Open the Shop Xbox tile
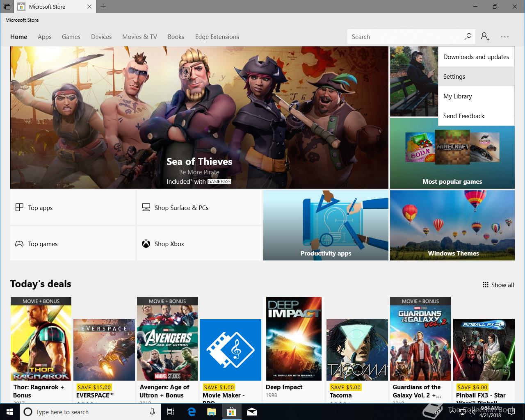This screenshot has width=525, height=420. click(x=199, y=244)
